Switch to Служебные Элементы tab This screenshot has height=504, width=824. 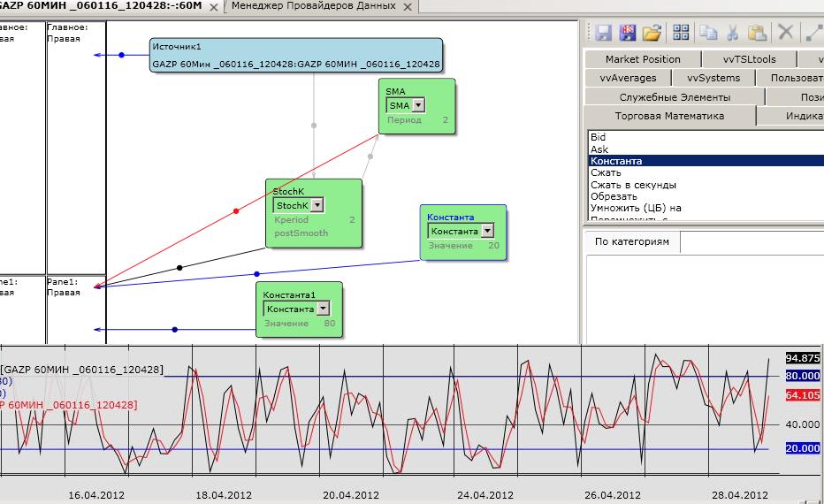(675, 97)
